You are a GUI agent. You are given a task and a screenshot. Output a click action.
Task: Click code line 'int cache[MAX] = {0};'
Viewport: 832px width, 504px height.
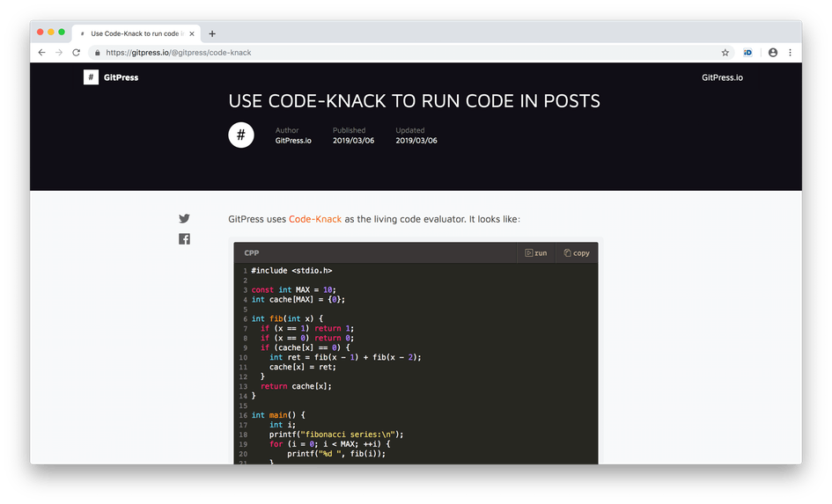pos(298,299)
